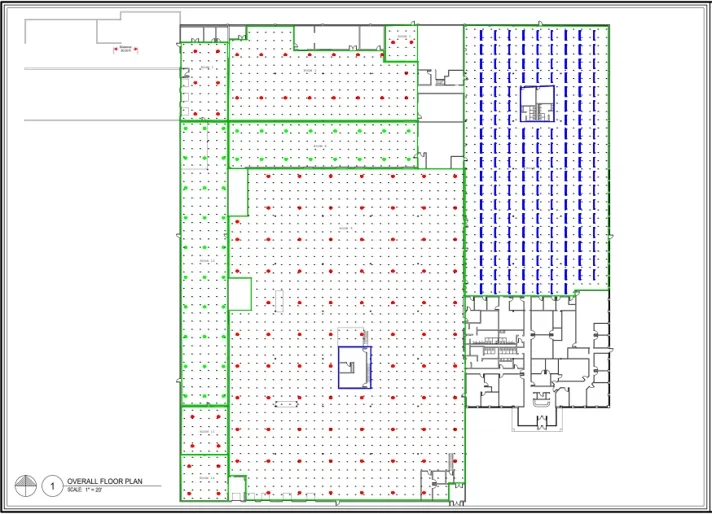Click the scale note under the title
The image size is (712, 514).
pos(84,490)
